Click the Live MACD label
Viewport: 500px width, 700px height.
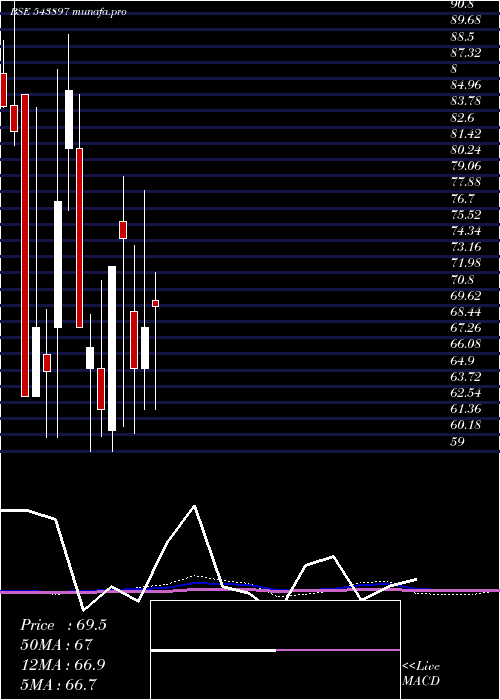pyautogui.click(x=421, y=673)
